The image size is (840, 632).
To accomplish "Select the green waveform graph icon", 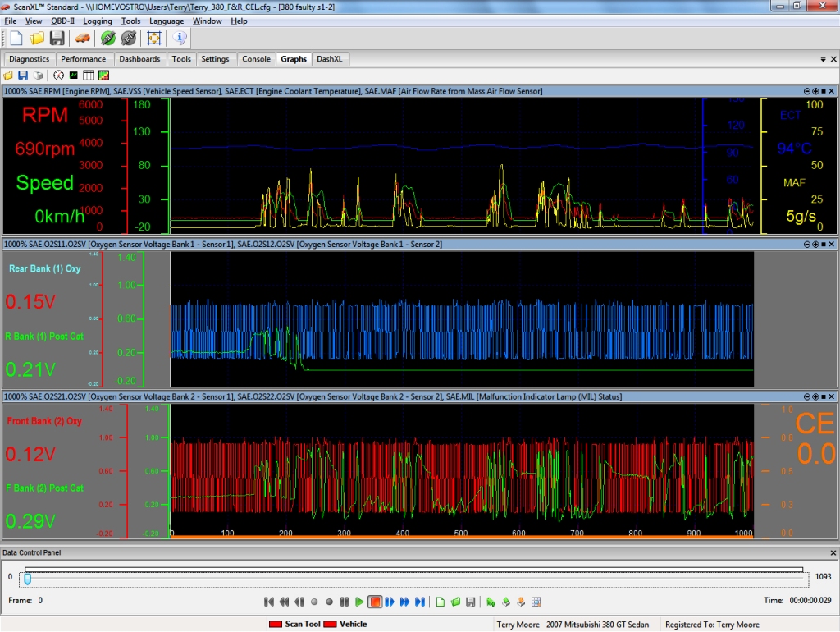I will [x=73, y=75].
